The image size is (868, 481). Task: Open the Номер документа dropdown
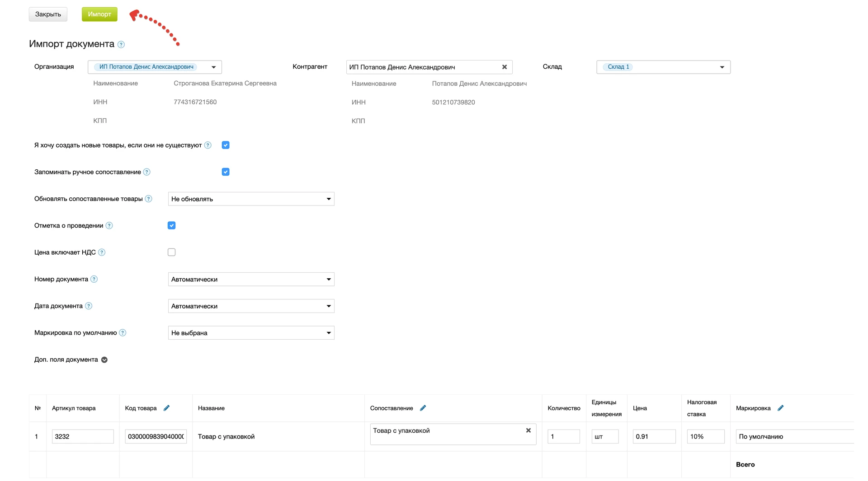pyautogui.click(x=251, y=279)
